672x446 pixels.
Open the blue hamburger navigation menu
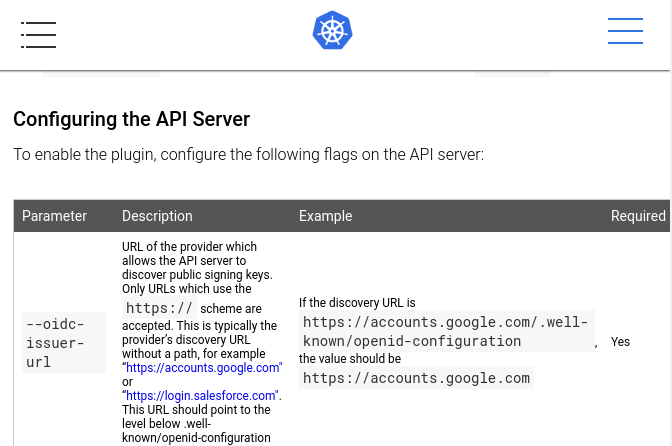(625, 31)
